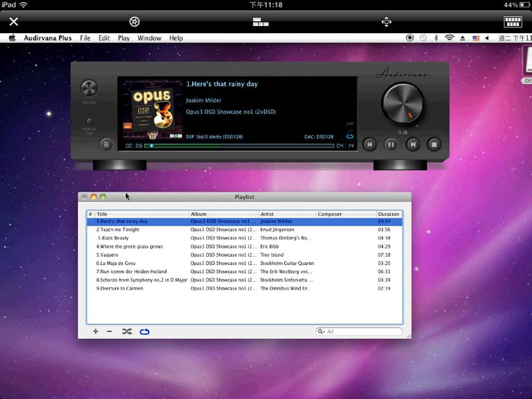The width and height of the screenshot is (532, 399).
Task: Open the Window menu
Action: [149, 38]
